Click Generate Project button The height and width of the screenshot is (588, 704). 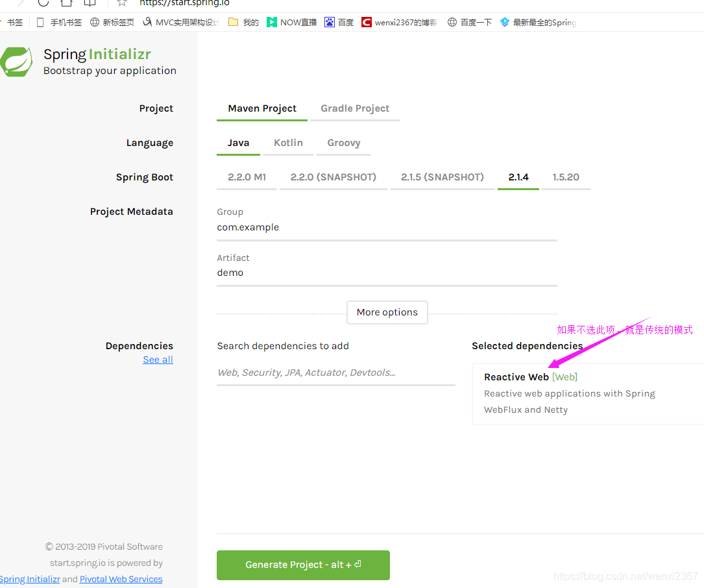point(303,565)
